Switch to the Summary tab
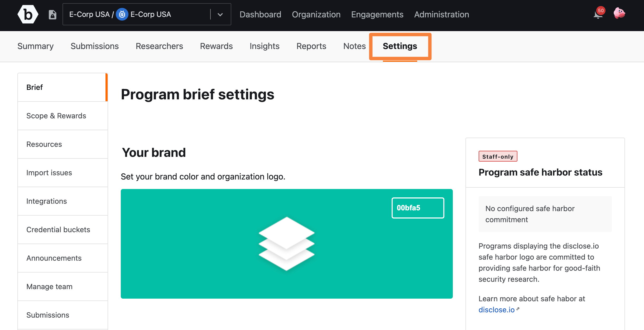Viewport: 644px width, 330px height. (x=36, y=46)
